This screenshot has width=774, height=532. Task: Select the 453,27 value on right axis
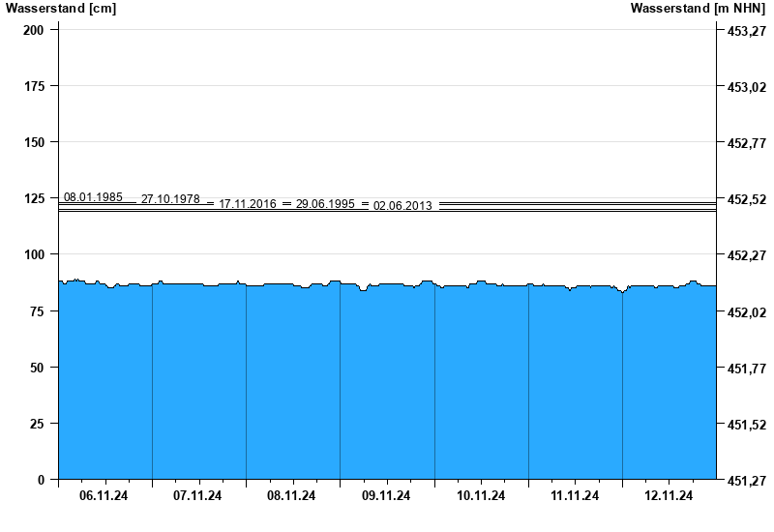[744, 31]
